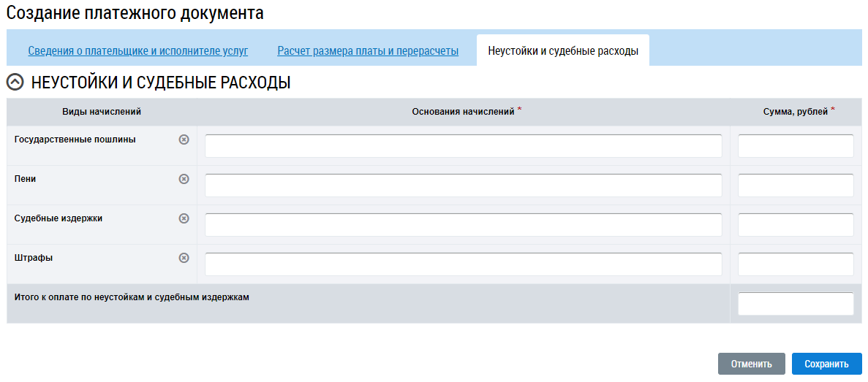Open Сведения о плательщике и исполнителе услуг tab
Screen dimensions: 868x382
click(x=138, y=51)
